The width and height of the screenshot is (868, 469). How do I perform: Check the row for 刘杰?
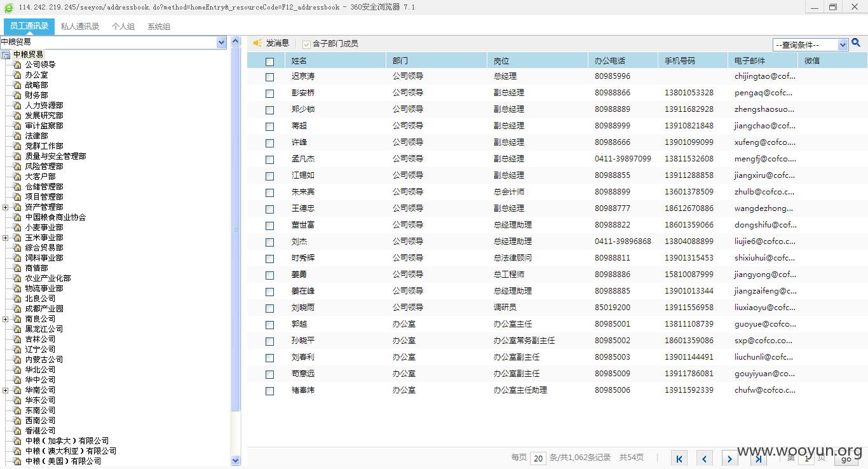pyautogui.click(x=269, y=242)
